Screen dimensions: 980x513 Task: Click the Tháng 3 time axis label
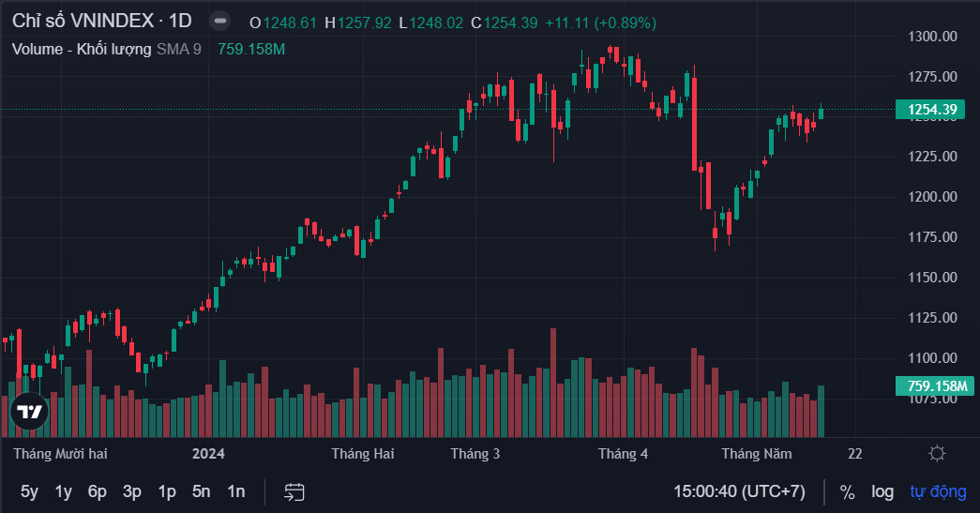[475, 454]
